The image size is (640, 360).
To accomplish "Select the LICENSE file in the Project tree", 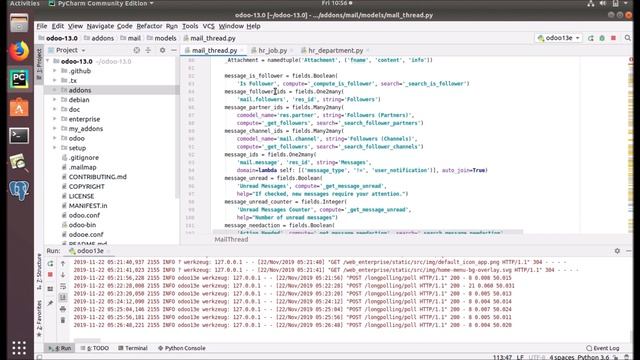I will [81, 196].
